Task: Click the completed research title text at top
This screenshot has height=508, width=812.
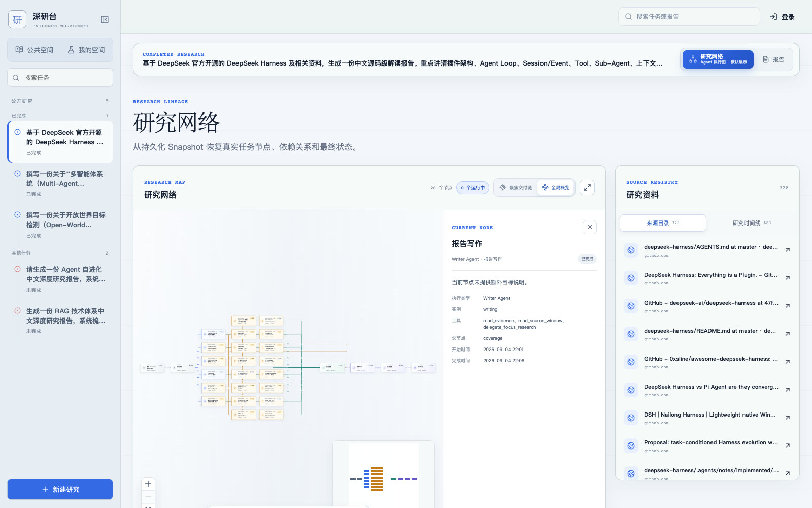Action: (x=402, y=63)
